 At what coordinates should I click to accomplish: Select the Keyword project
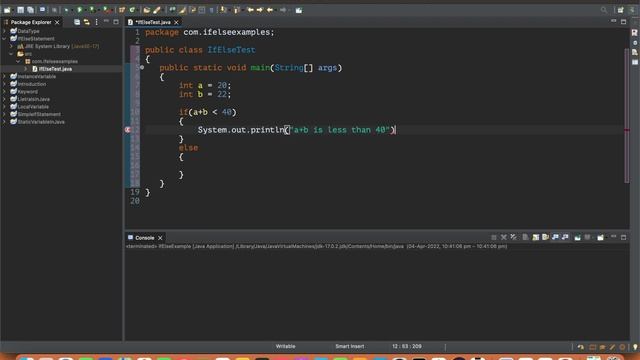tap(28, 91)
